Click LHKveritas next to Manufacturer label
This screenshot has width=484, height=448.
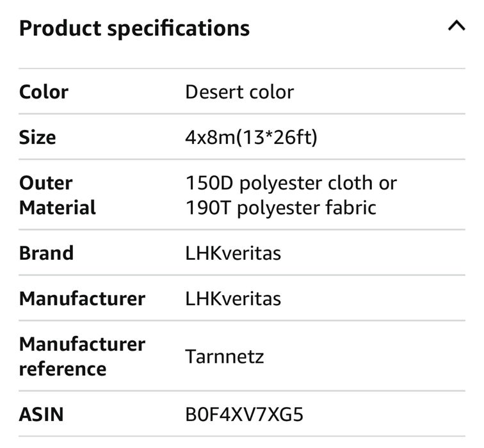(233, 298)
